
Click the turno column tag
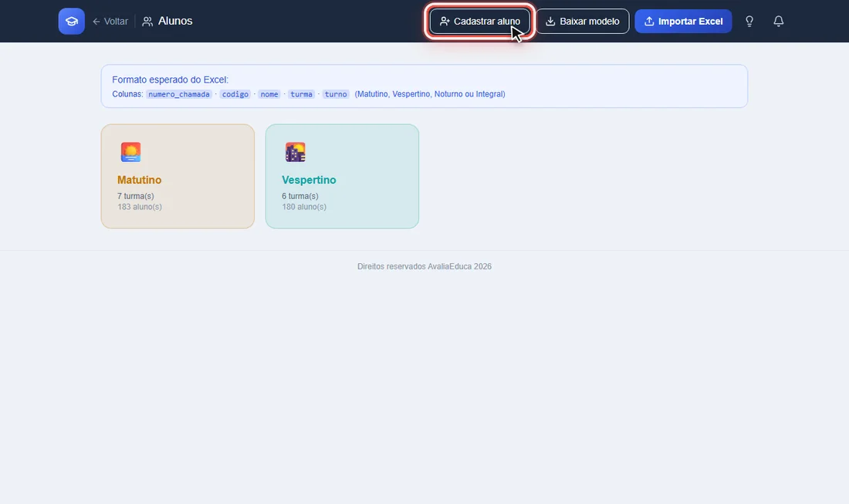[336, 94]
